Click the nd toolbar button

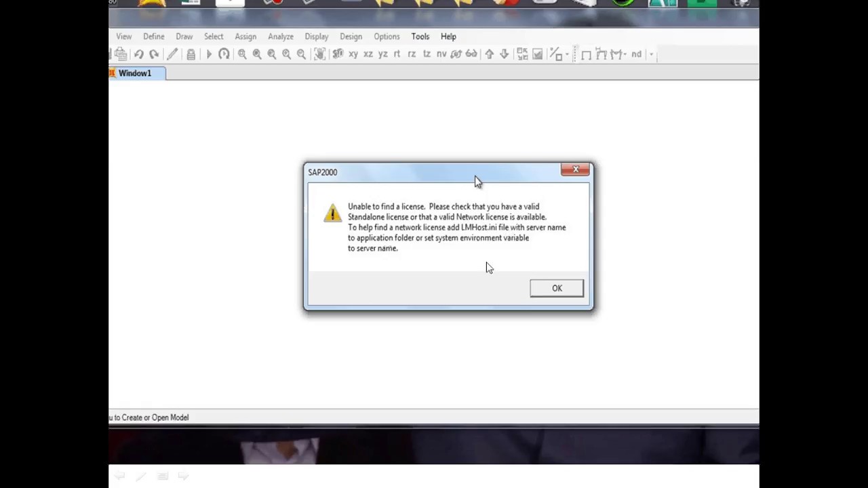pyautogui.click(x=636, y=54)
